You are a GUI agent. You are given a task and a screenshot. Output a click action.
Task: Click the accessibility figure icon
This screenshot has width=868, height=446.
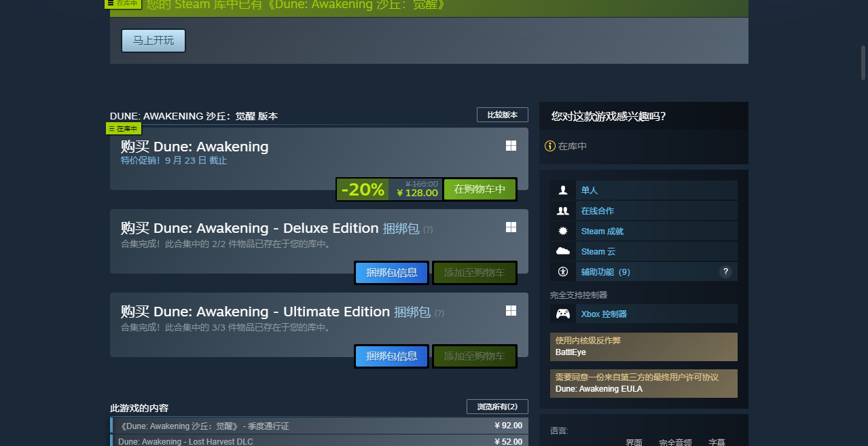pos(562,272)
